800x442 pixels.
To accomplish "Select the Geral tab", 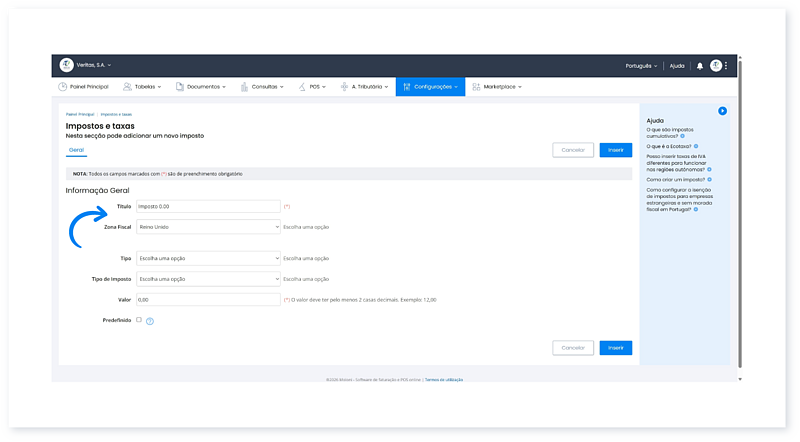I will click(x=76, y=150).
